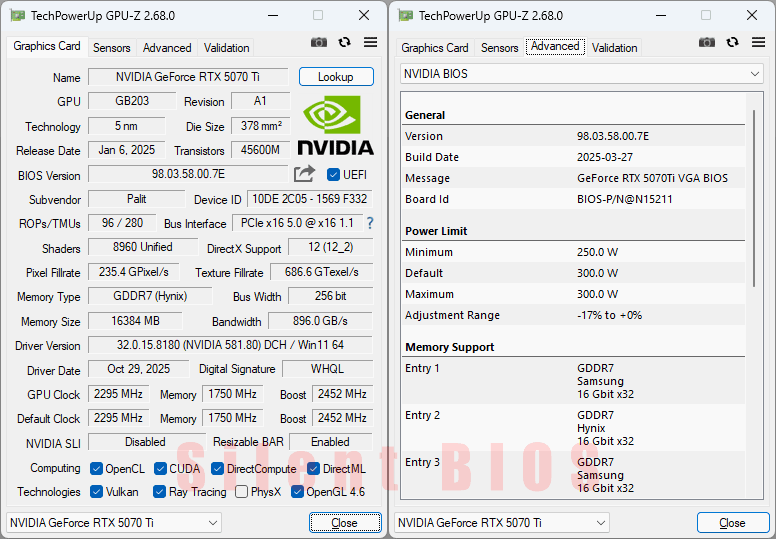Enable the PhysX checkbox
This screenshot has width=776, height=539.
tap(242, 491)
